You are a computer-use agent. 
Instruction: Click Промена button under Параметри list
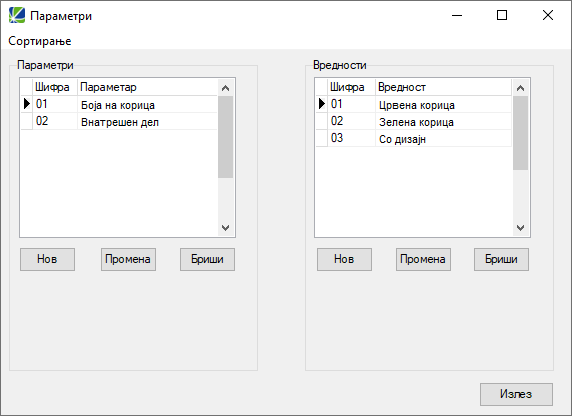[128, 259]
